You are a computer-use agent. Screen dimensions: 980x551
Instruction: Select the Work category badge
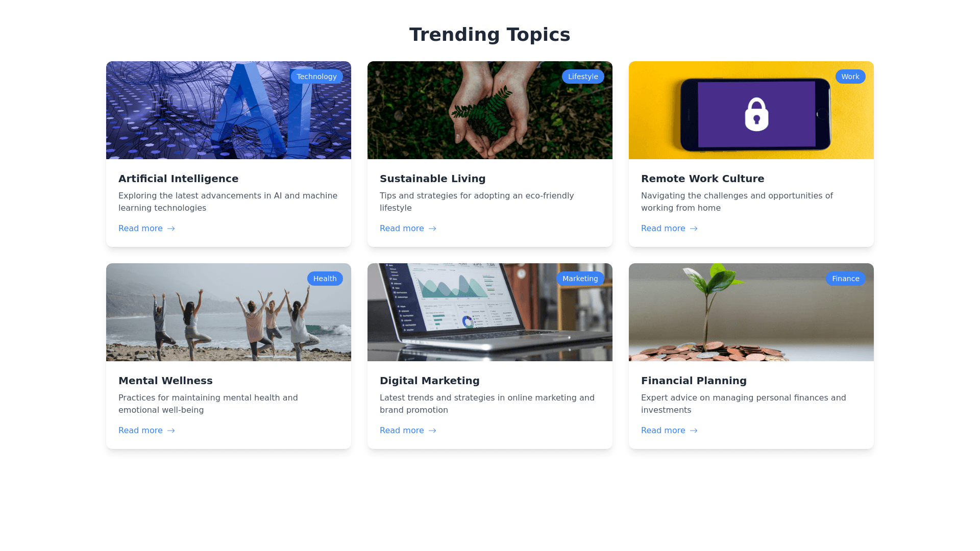[850, 77]
